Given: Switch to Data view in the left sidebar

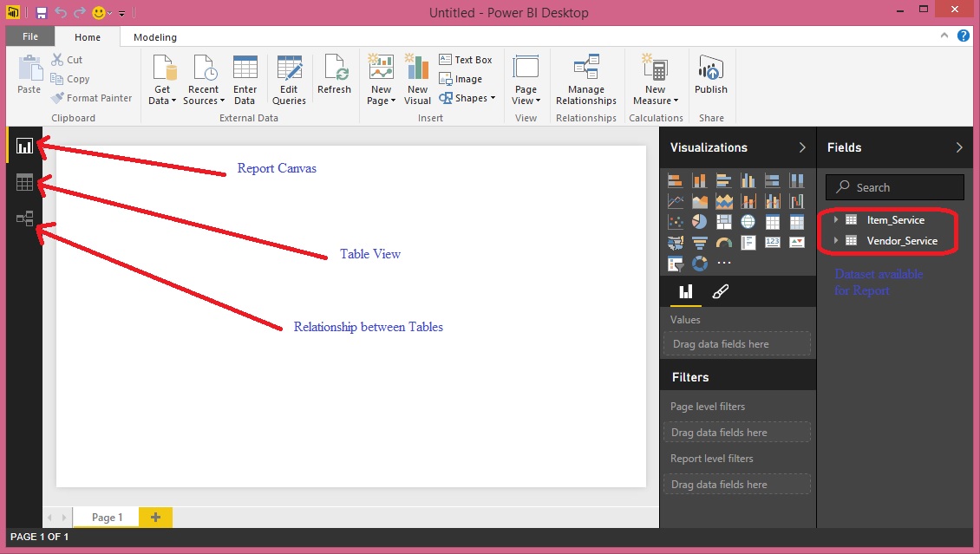Looking at the screenshot, I should coord(24,182).
